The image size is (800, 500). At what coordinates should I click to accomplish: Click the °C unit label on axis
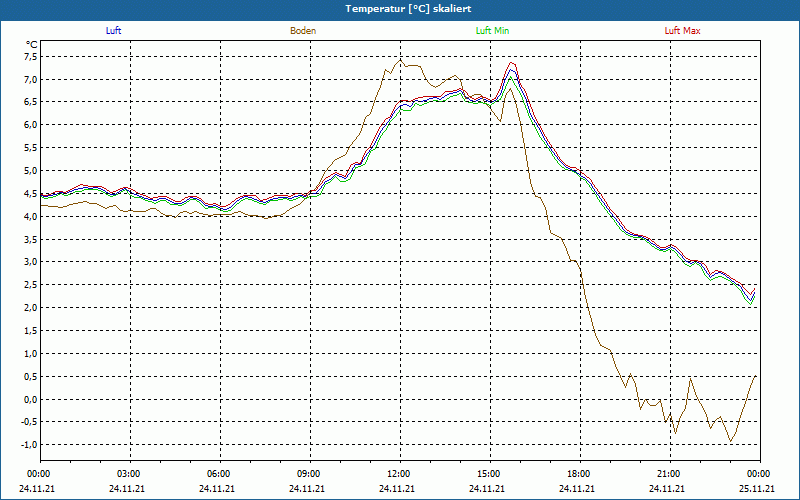pyautogui.click(x=32, y=45)
